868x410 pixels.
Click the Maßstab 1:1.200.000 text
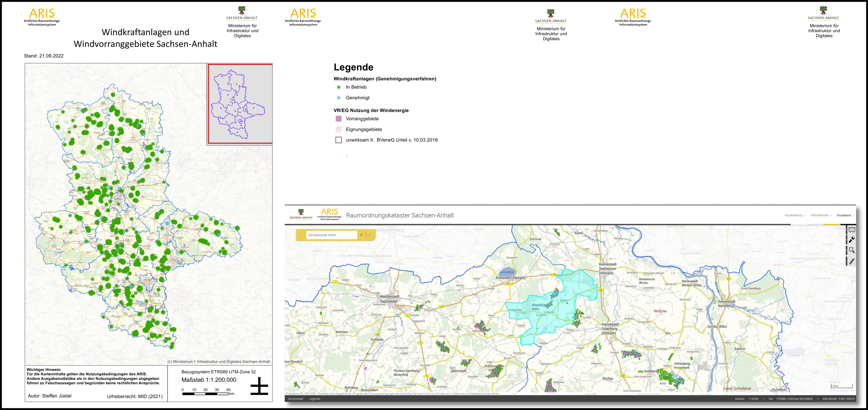coord(209,380)
